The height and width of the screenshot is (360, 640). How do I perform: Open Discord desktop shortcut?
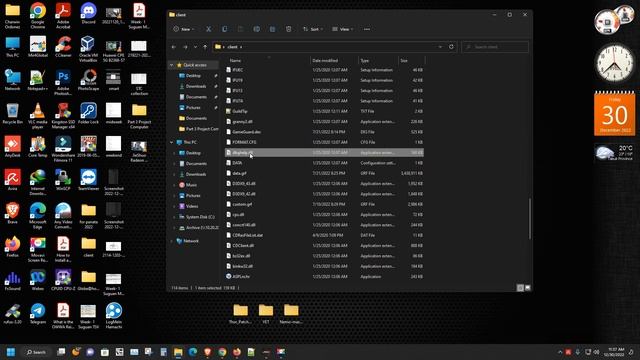88,13
